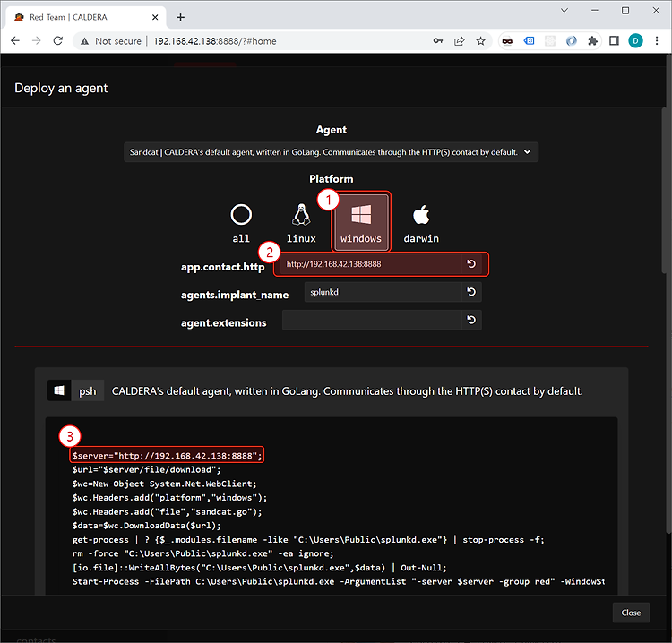Click the browser address bar URL
The image size is (672, 643).
(215, 41)
